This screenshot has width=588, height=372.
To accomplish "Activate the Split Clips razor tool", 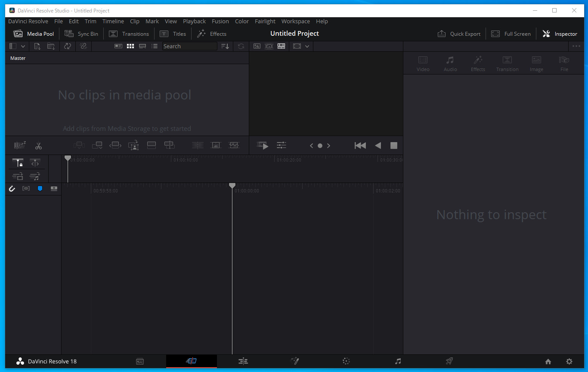I will tap(38, 145).
